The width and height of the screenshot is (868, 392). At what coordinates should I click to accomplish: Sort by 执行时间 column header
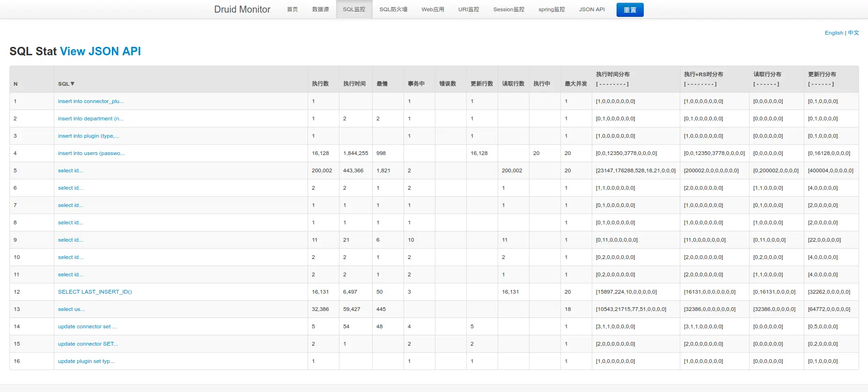pyautogui.click(x=354, y=84)
